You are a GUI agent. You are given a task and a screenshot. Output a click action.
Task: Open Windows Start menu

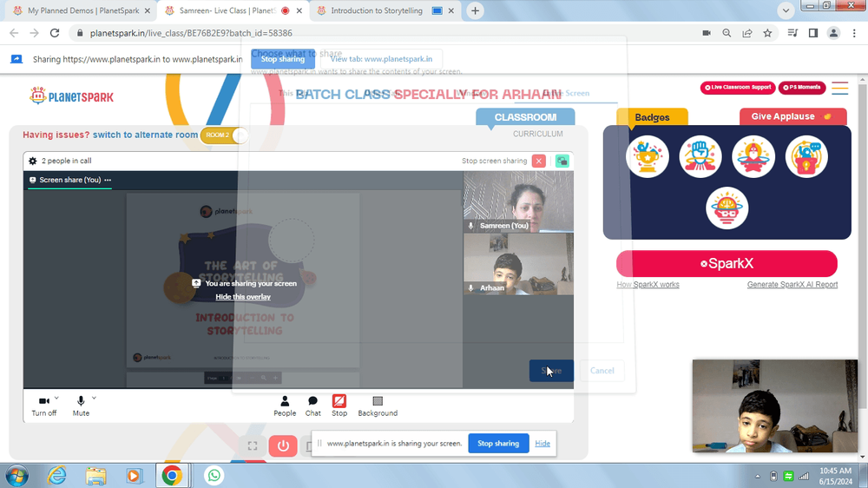(16, 476)
